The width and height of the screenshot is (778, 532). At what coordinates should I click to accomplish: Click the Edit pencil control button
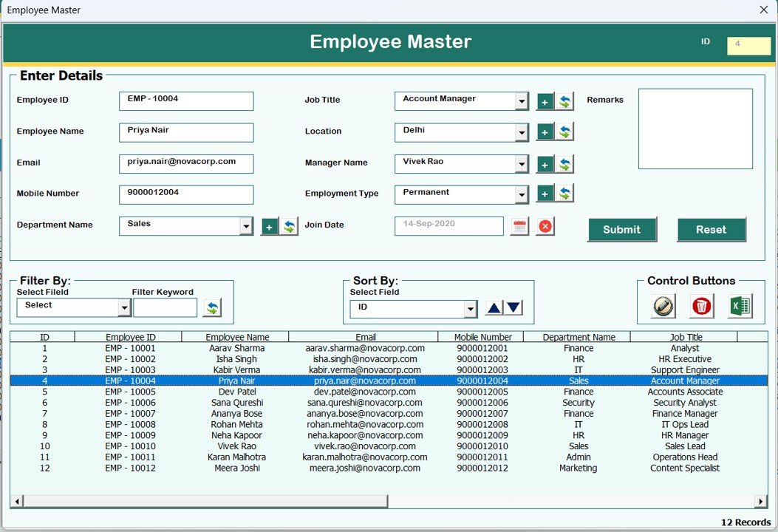point(663,305)
